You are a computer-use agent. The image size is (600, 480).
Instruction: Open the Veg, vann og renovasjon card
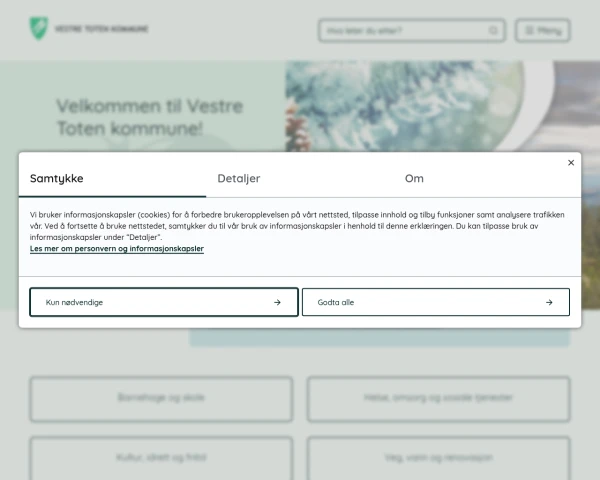pyautogui.click(x=439, y=458)
